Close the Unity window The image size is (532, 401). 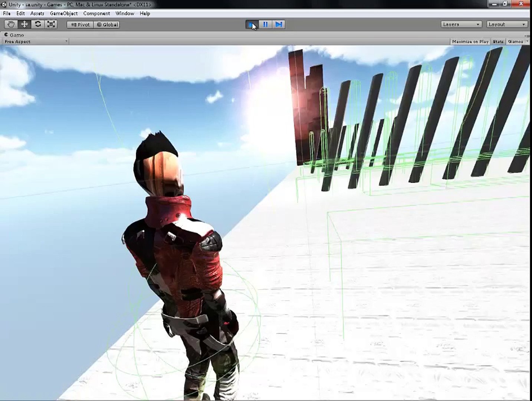pos(520,4)
